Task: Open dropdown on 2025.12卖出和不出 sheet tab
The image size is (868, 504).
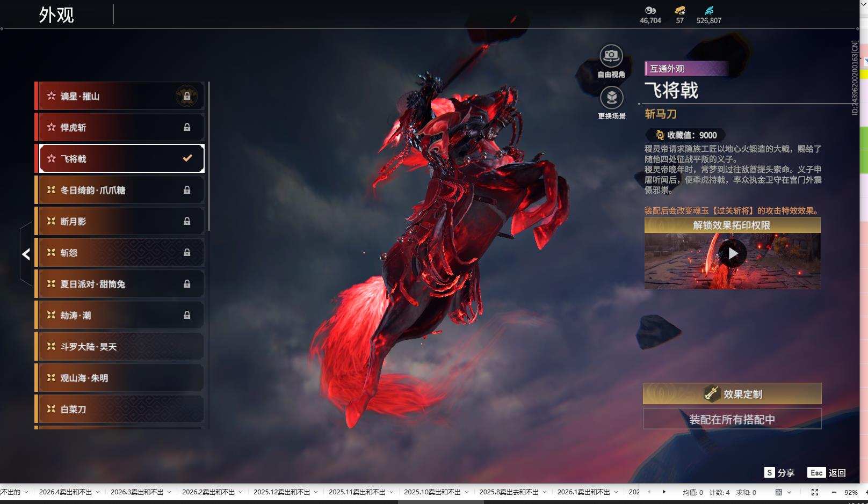Action: pyautogui.click(x=316, y=492)
